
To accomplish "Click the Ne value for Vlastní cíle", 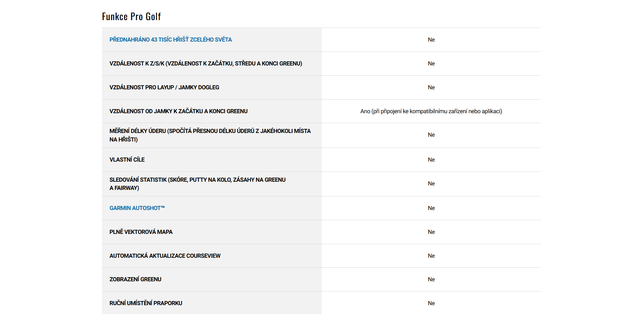I will [x=431, y=160].
